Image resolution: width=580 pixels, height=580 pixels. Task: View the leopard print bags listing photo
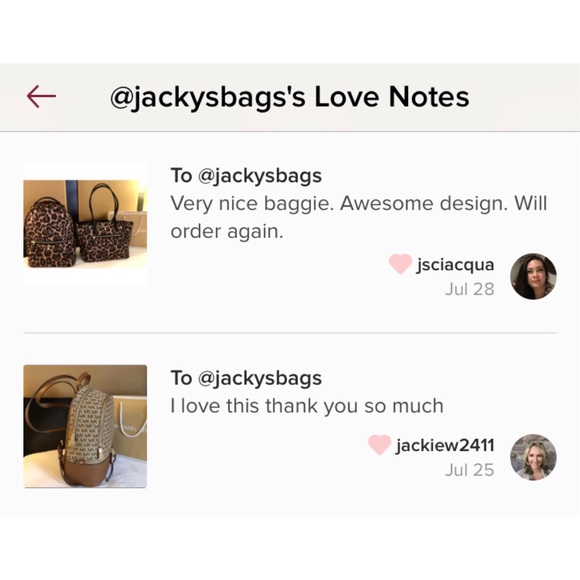pyautogui.click(x=85, y=224)
